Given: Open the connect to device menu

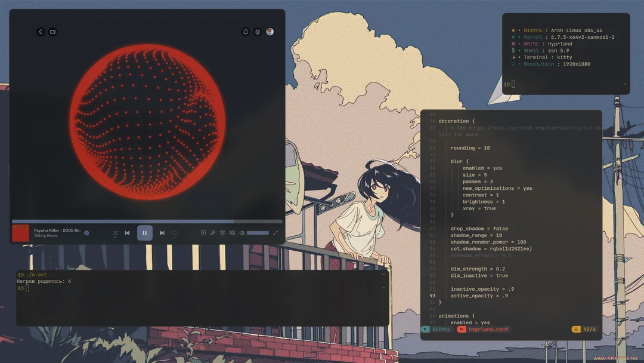Looking at the screenshot, I should (232, 233).
